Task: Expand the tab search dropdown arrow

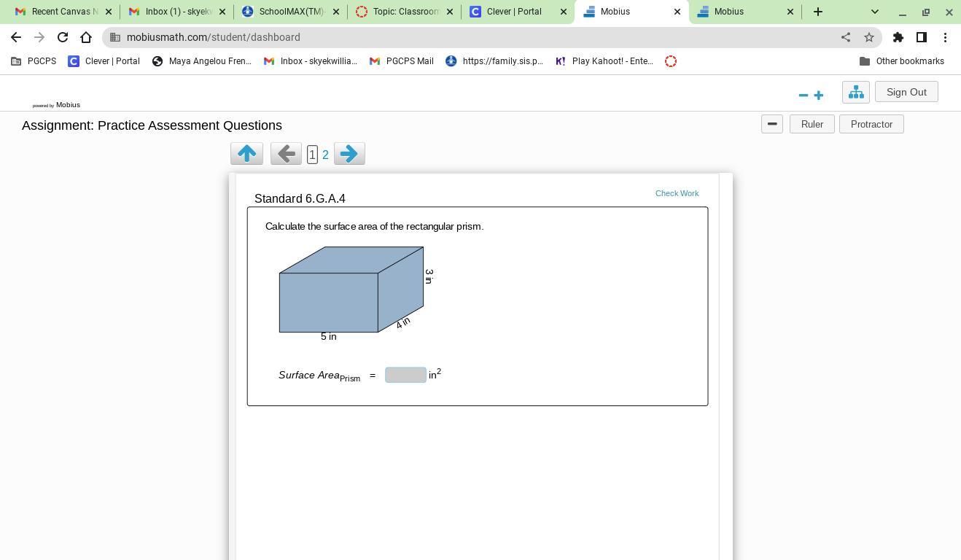Action: click(x=875, y=12)
